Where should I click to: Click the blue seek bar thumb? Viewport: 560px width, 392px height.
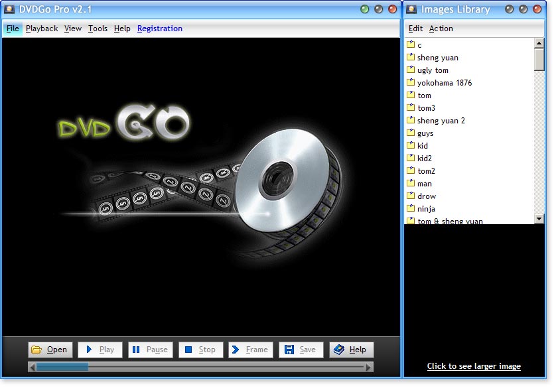(62, 367)
